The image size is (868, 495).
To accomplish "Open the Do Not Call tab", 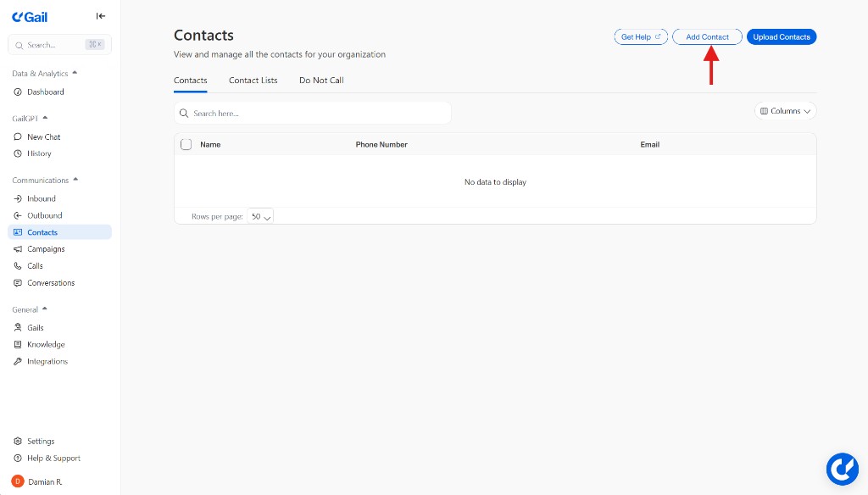I will click(x=320, y=80).
